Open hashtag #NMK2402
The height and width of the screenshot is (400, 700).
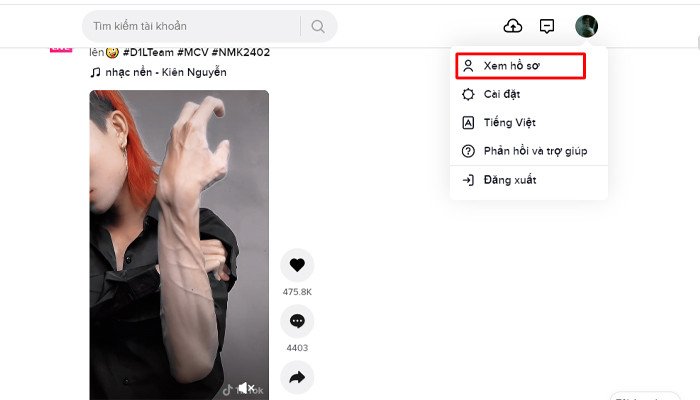tap(241, 52)
